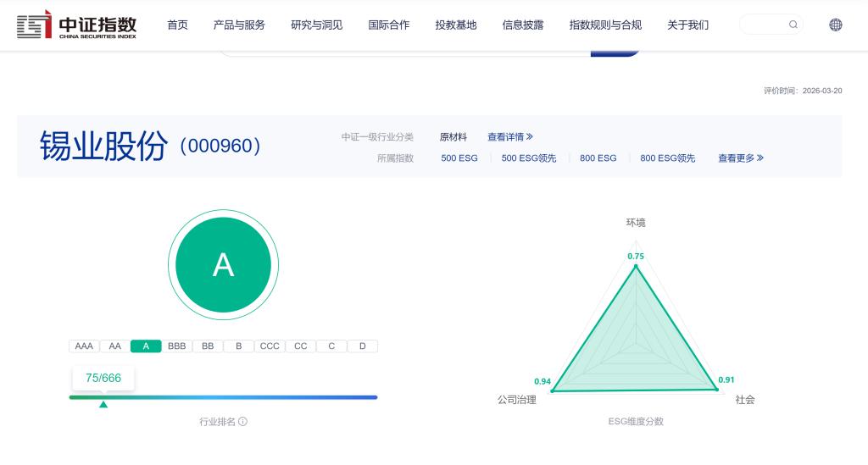The width and height of the screenshot is (868, 465).
Task: Open the globe language switcher
Action: (x=836, y=25)
